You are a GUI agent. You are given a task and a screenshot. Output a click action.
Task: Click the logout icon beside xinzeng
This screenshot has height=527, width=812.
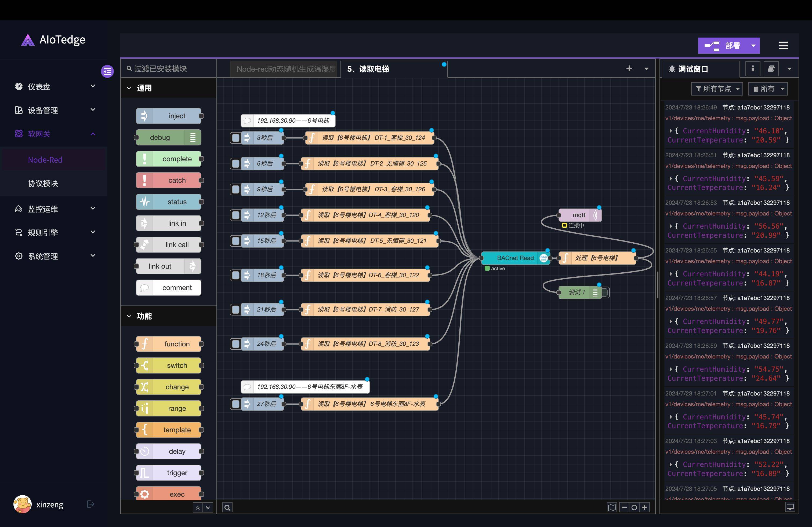coord(90,504)
